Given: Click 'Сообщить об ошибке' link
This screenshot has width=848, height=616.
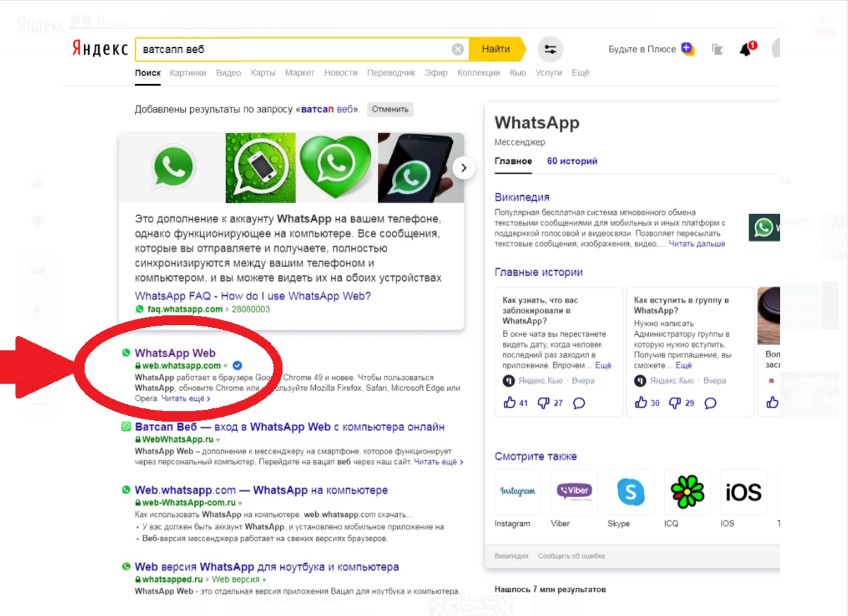Looking at the screenshot, I should [x=572, y=557].
